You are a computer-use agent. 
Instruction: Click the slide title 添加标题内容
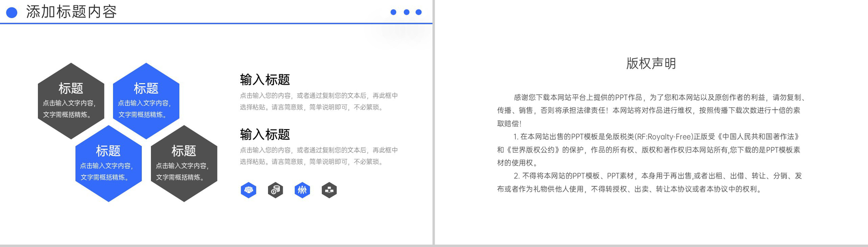(72, 12)
